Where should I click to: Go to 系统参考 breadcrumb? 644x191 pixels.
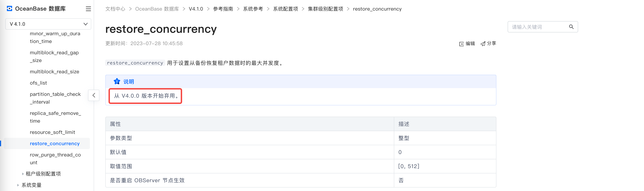[253, 9]
